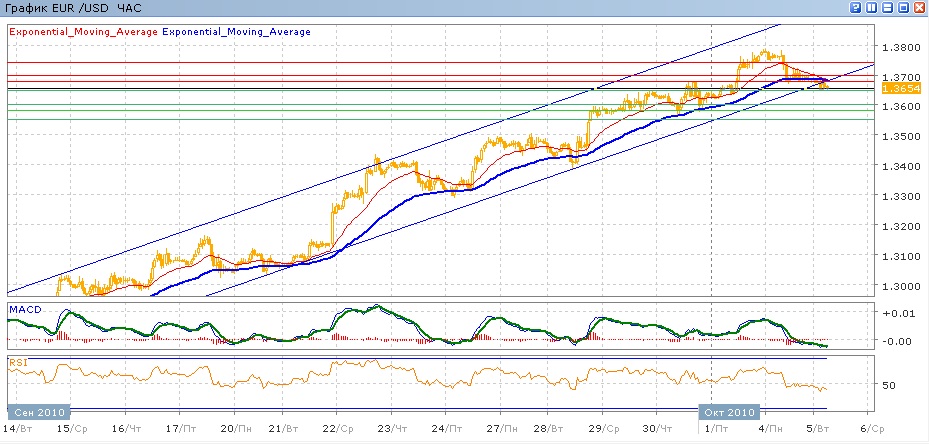Click the 1.3000 price axis label
Viewport: 929px width, 444px height.
[x=897, y=286]
